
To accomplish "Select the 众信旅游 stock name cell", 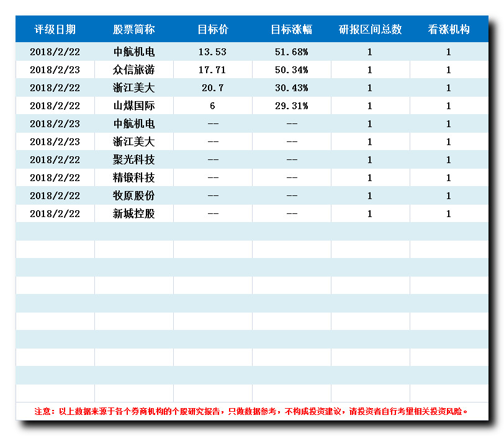I will (x=133, y=69).
